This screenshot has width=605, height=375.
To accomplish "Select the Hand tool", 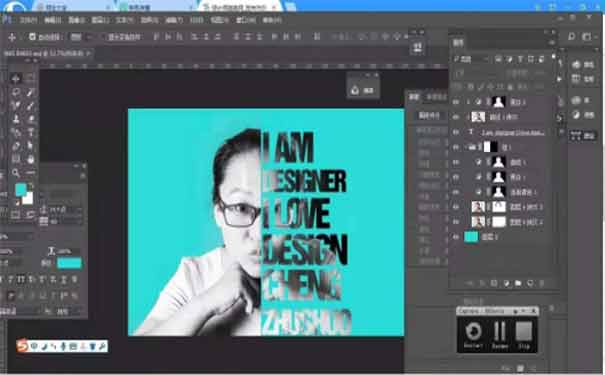I will pos(30,159).
